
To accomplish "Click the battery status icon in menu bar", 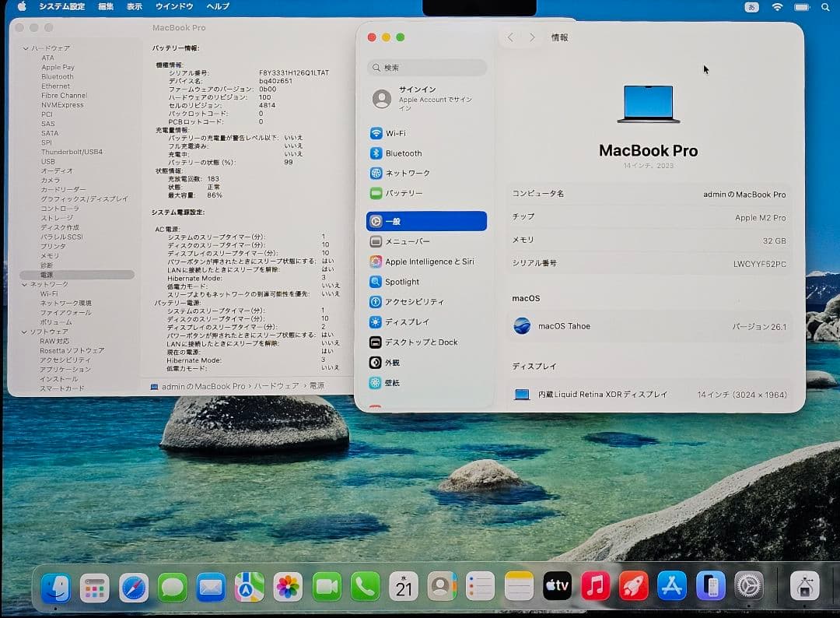I will pyautogui.click(x=802, y=7).
